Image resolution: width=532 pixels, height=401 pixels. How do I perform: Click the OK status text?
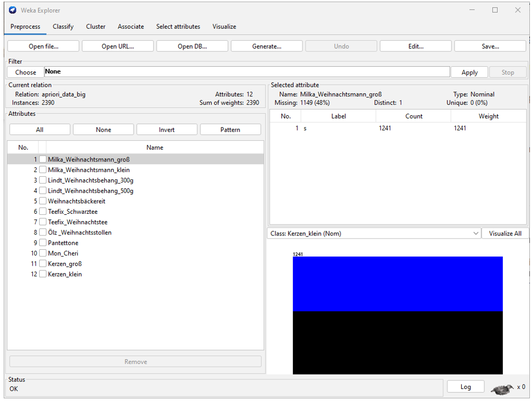pos(14,388)
